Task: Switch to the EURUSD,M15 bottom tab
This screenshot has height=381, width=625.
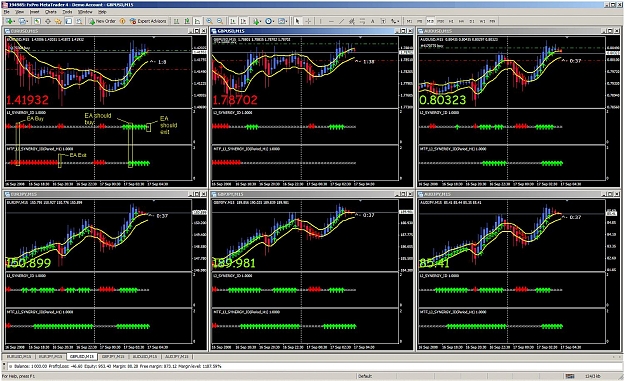Action: pyautogui.click(x=19, y=356)
